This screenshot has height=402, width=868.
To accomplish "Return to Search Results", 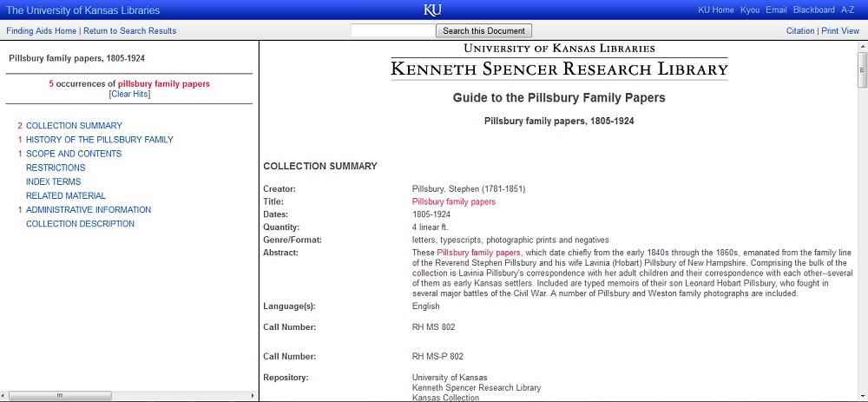I will 129,31.
